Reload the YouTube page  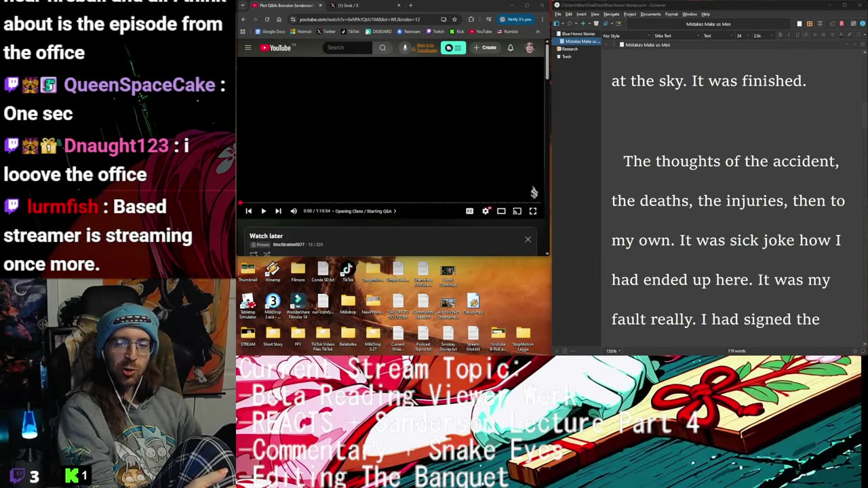pos(267,19)
